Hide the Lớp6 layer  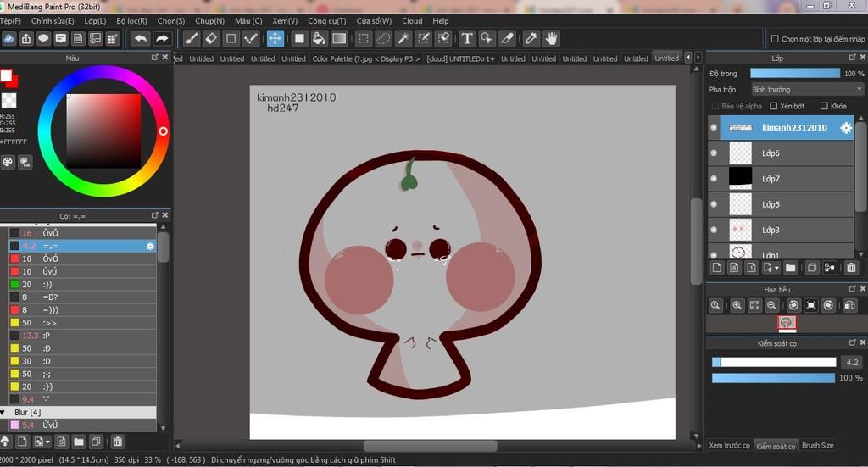click(x=714, y=153)
